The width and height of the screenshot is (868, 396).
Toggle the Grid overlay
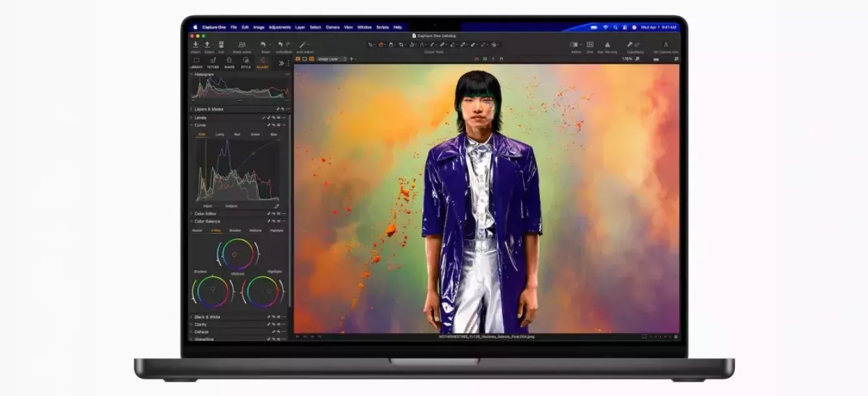pyautogui.click(x=589, y=45)
